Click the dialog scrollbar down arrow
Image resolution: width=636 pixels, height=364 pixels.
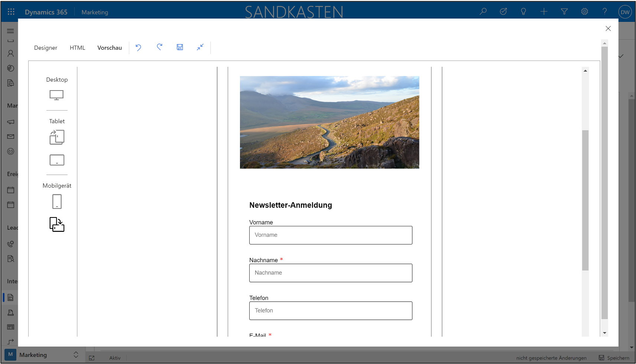point(604,333)
